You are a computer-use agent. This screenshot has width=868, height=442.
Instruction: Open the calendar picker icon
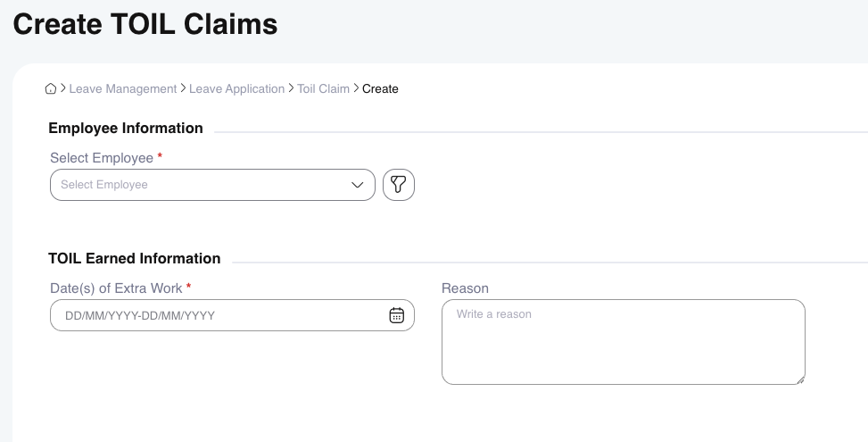coord(397,315)
